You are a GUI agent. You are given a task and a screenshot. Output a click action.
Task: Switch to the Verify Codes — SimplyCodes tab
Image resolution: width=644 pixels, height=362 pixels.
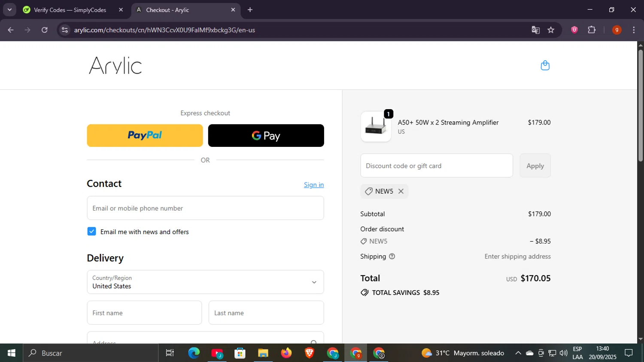click(71, 10)
